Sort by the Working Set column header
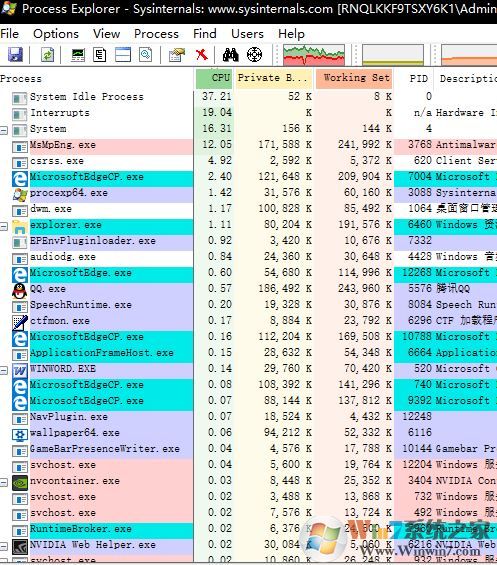497x565 pixels. [354, 79]
